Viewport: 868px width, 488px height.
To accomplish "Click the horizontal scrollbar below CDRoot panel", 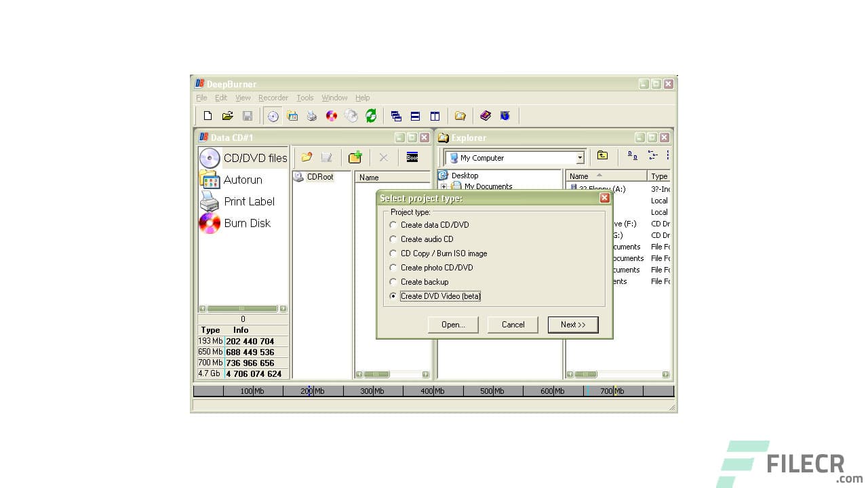I will [376, 373].
